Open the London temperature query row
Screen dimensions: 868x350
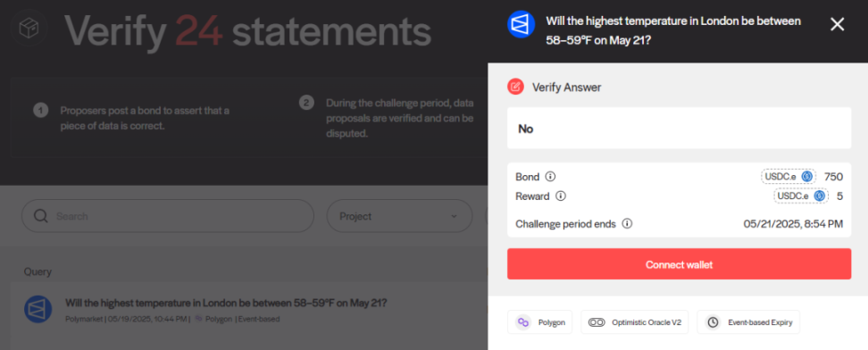249,310
